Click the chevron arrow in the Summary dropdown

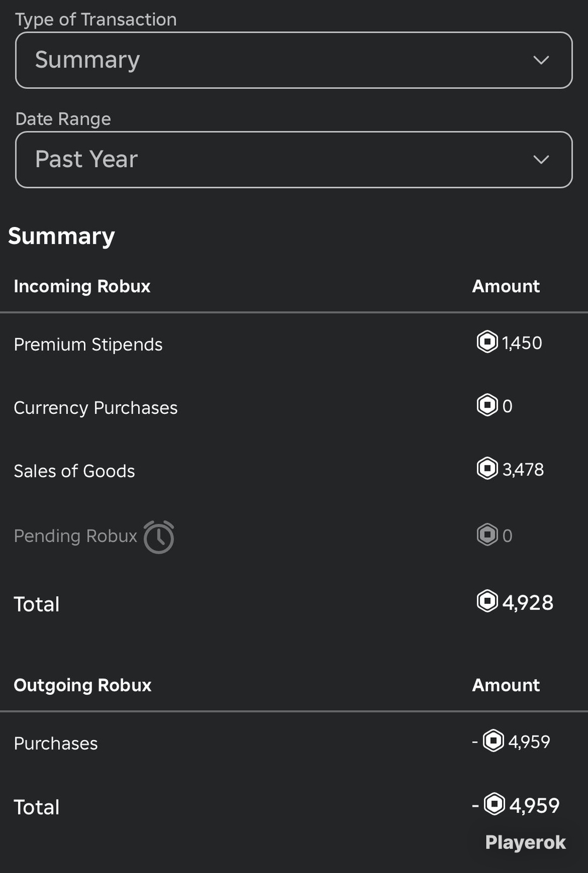(541, 60)
